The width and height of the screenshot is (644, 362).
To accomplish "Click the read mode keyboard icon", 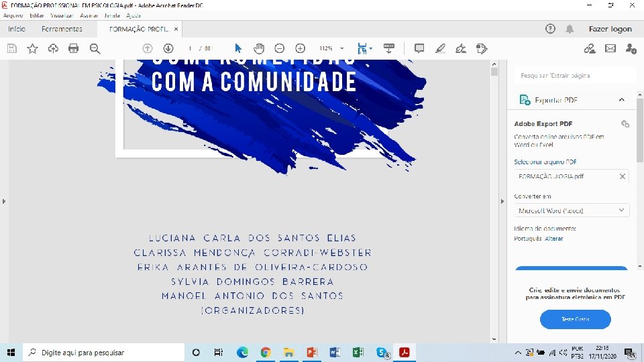I will (x=388, y=48).
